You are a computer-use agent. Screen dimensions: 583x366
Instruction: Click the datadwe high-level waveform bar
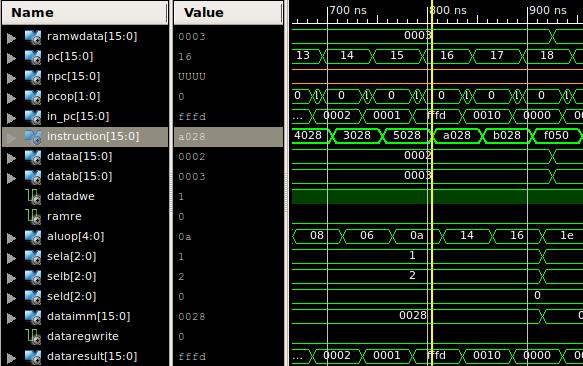tap(437, 196)
